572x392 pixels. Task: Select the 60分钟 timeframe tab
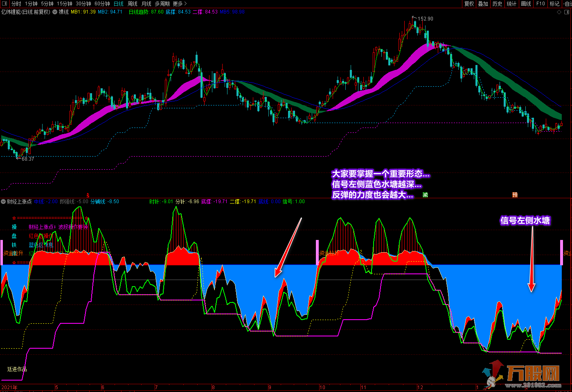pyautogui.click(x=102, y=4)
